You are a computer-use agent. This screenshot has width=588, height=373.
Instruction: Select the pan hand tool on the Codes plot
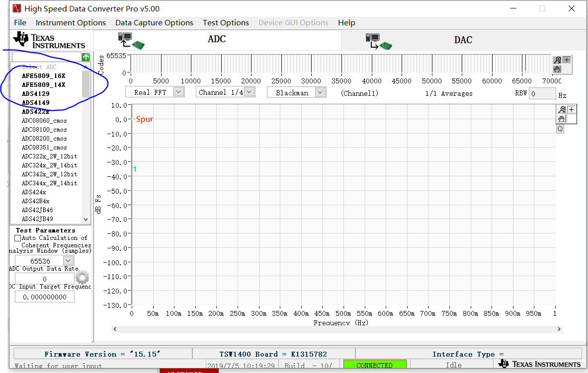557,69
